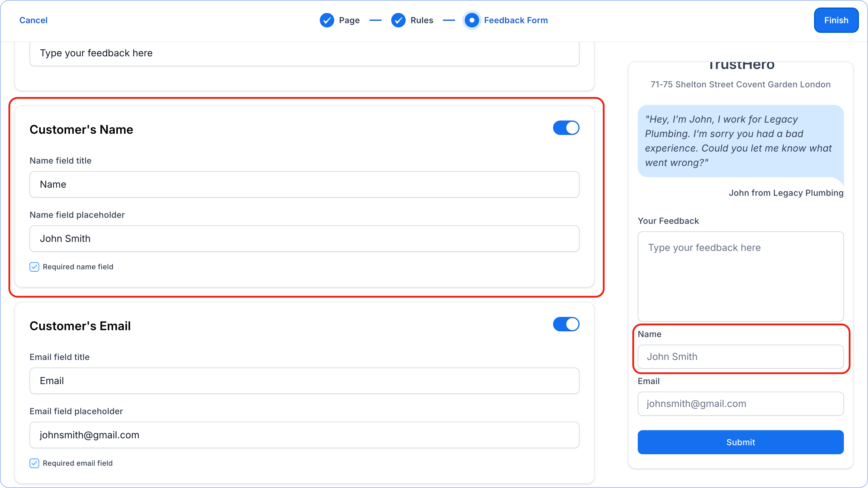Screen dimensions: 868x488
Task: Click the feedback placeholder input at top
Action: tap(304, 53)
